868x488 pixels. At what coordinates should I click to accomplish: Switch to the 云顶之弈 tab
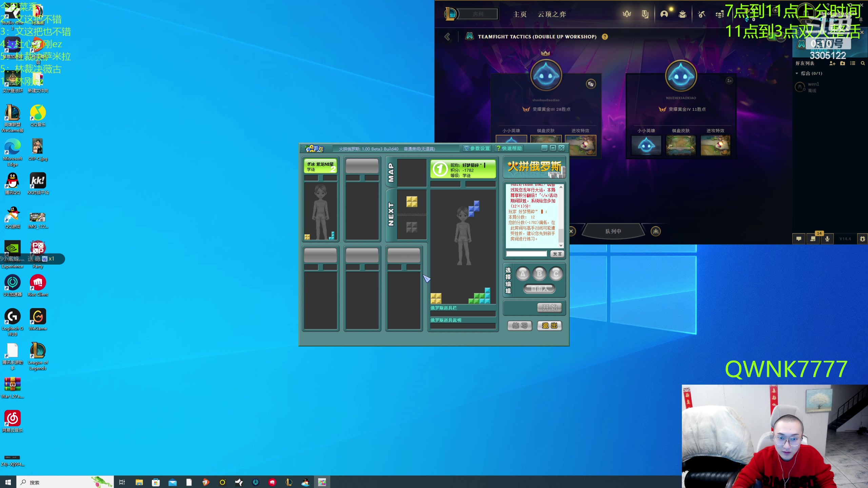point(552,14)
